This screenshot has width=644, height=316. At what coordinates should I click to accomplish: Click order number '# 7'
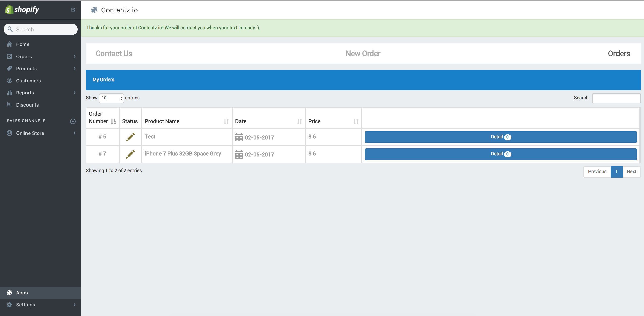102,154
